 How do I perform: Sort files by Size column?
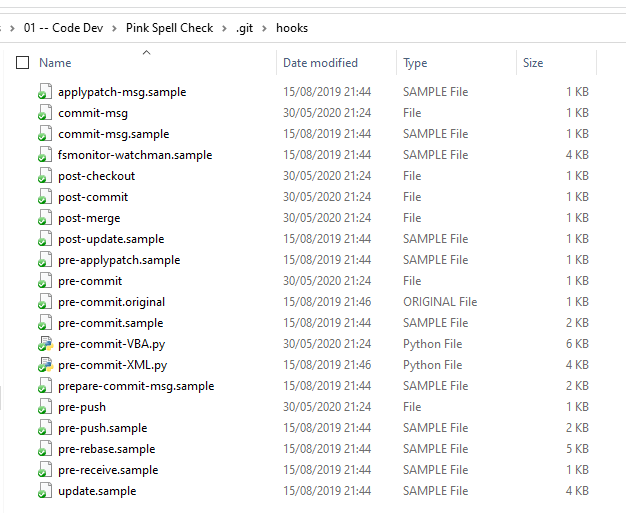pyautogui.click(x=533, y=63)
